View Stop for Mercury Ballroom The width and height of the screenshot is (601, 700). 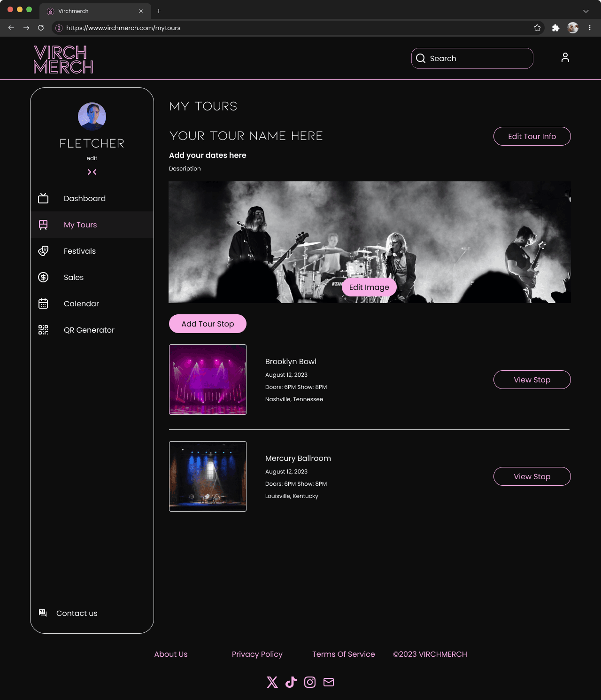(x=532, y=476)
